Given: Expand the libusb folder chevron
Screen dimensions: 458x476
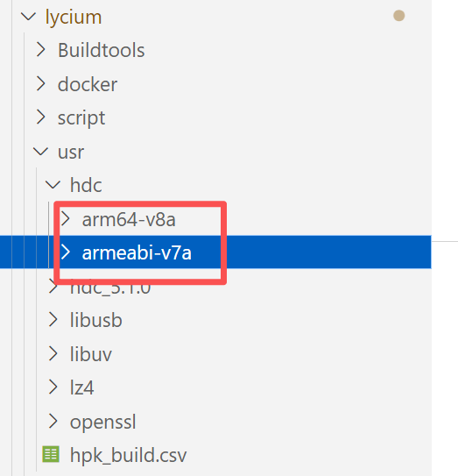Looking at the screenshot, I should tap(53, 320).
